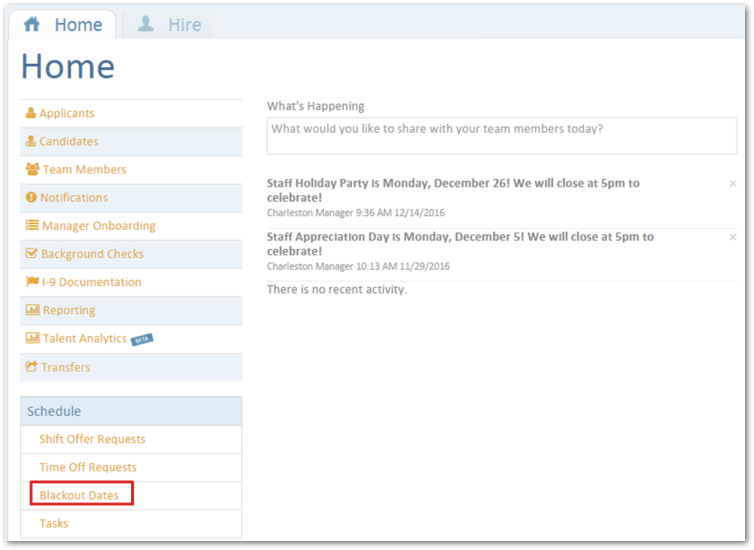754x550 pixels.
Task: Click the What's Happening heading
Action: pyautogui.click(x=315, y=106)
